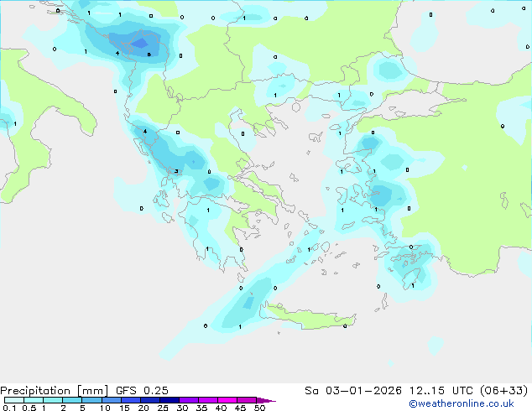Click the 35–40 mm legend color swatch

click(x=207, y=400)
